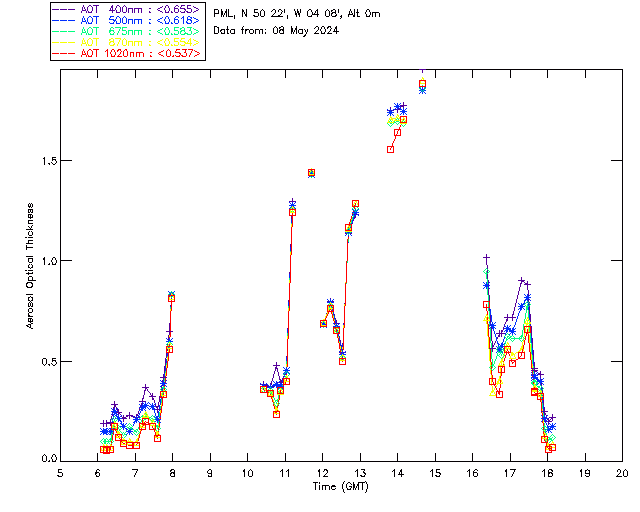Click the 20 tick label on time axis

click(621, 472)
